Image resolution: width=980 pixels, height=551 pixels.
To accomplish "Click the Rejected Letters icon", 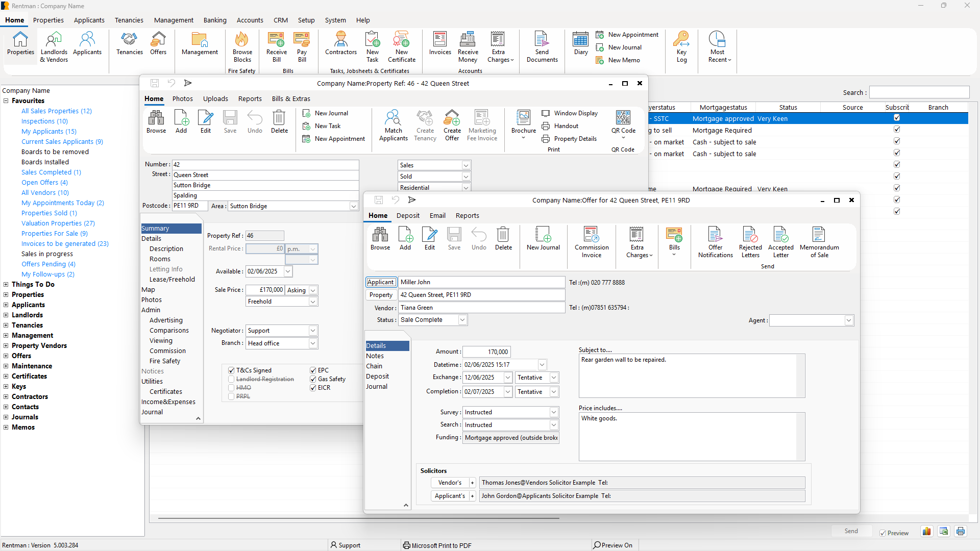I will tap(750, 240).
